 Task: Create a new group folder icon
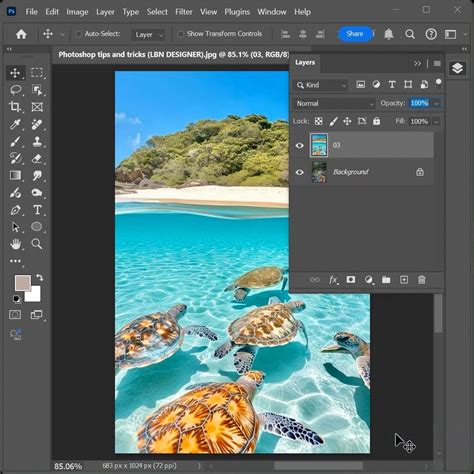tap(386, 280)
